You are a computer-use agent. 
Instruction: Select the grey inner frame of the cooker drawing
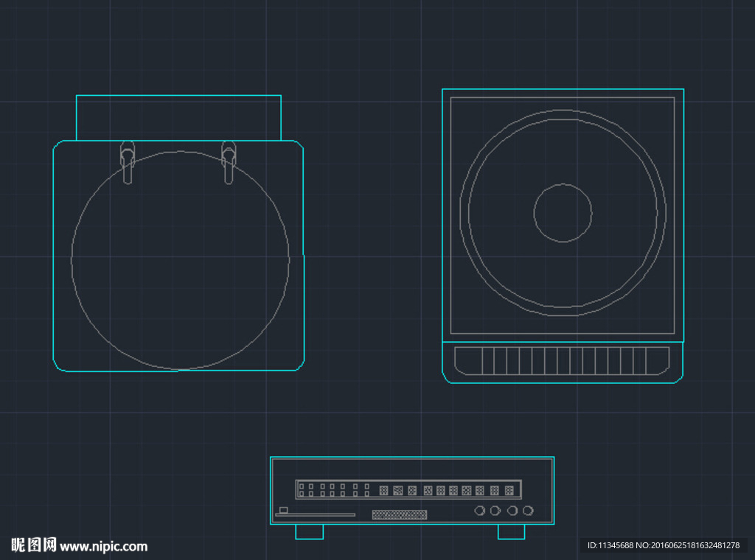click(563, 216)
